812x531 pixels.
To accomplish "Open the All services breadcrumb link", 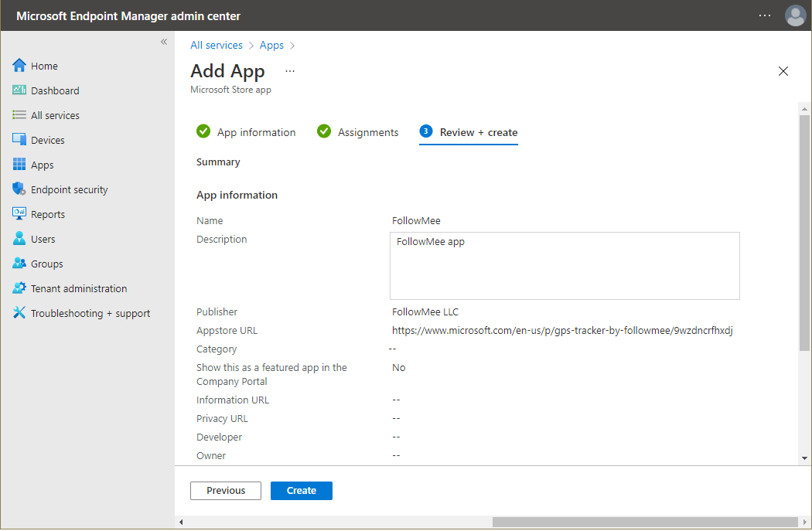I will click(x=216, y=45).
